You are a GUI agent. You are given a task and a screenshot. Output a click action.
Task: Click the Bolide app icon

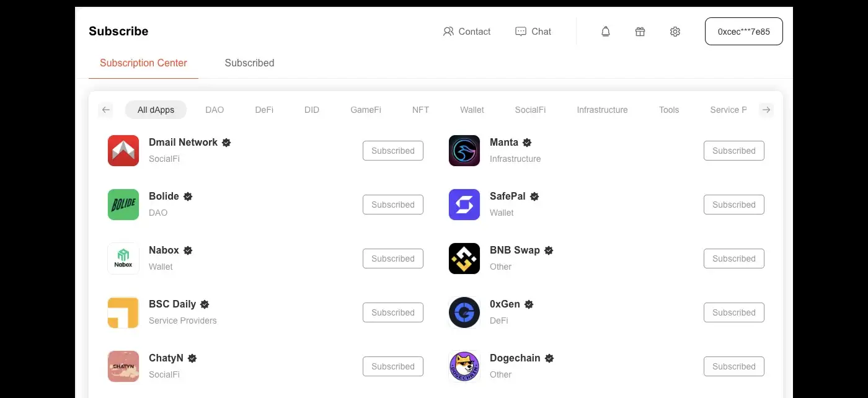click(123, 205)
